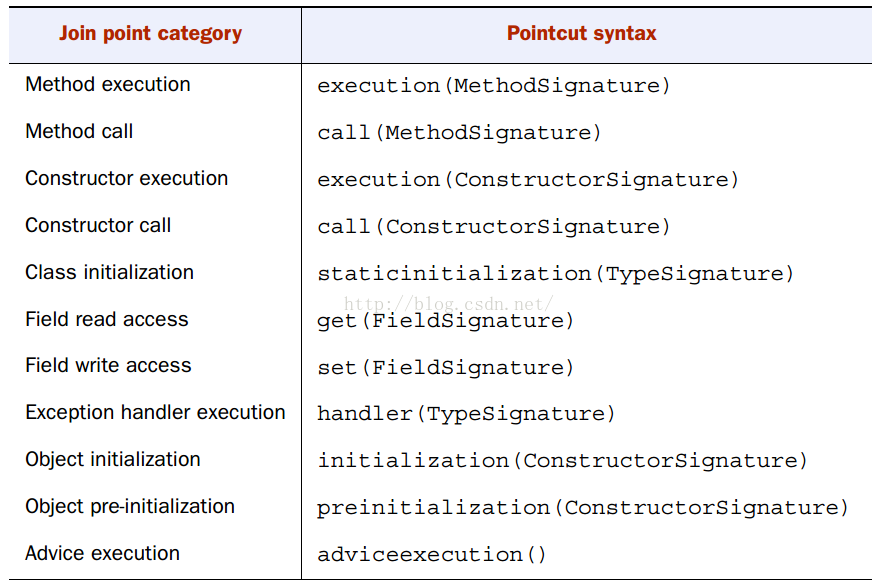Click the execution(ConstructorSignature) syntax text
Image resolution: width=881 pixels, height=587 pixels.
[x=528, y=180]
